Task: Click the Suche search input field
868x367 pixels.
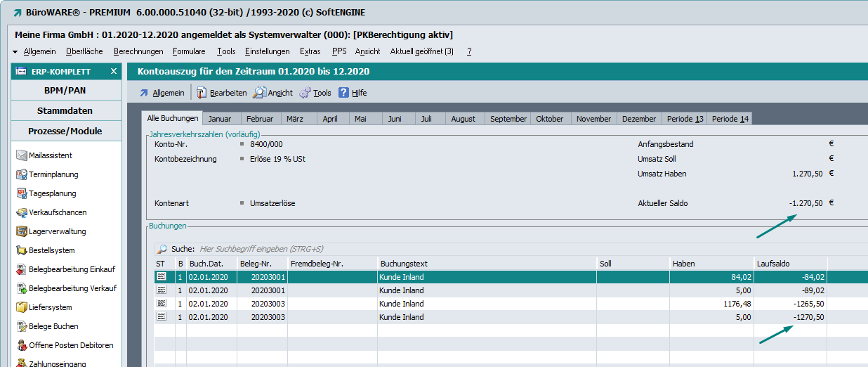Action: (x=351, y=249)
